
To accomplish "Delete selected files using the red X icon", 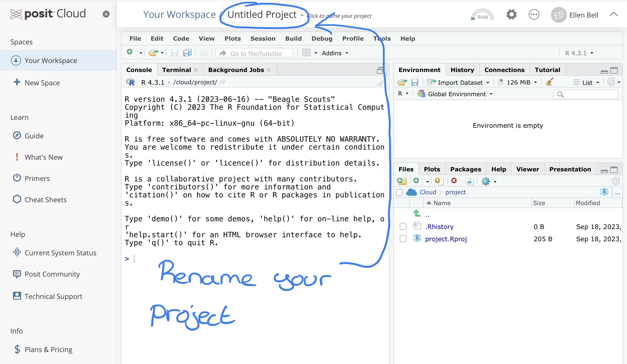I will click(454, 181).
